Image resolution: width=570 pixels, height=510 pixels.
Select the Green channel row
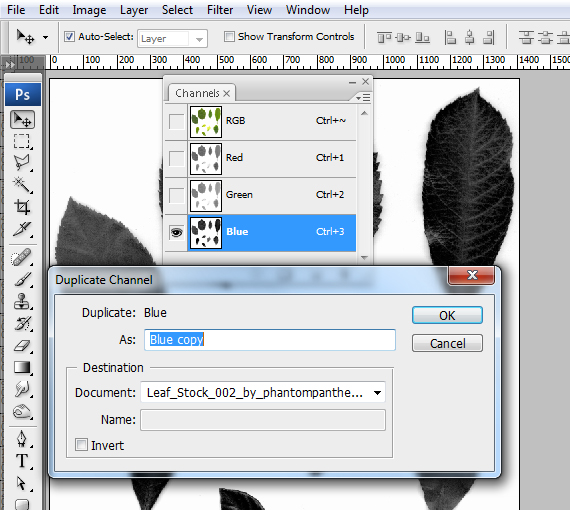(261, 196)
